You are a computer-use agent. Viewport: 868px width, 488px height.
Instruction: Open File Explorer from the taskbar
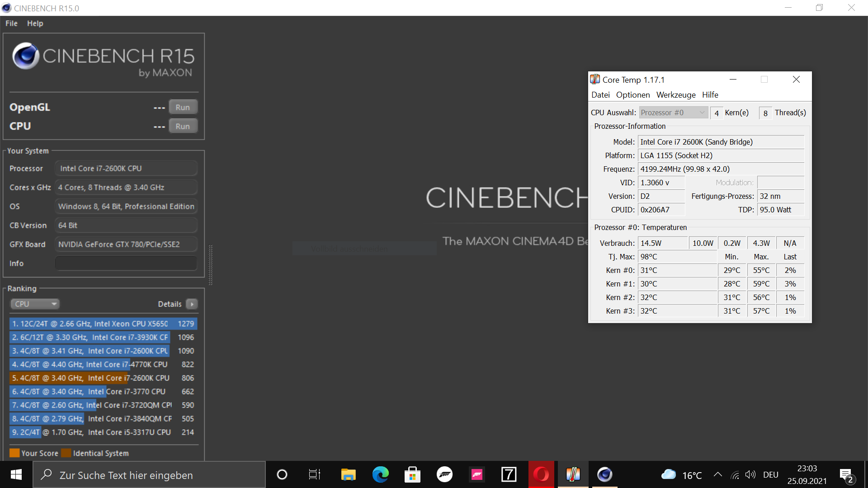pos(348,474)
